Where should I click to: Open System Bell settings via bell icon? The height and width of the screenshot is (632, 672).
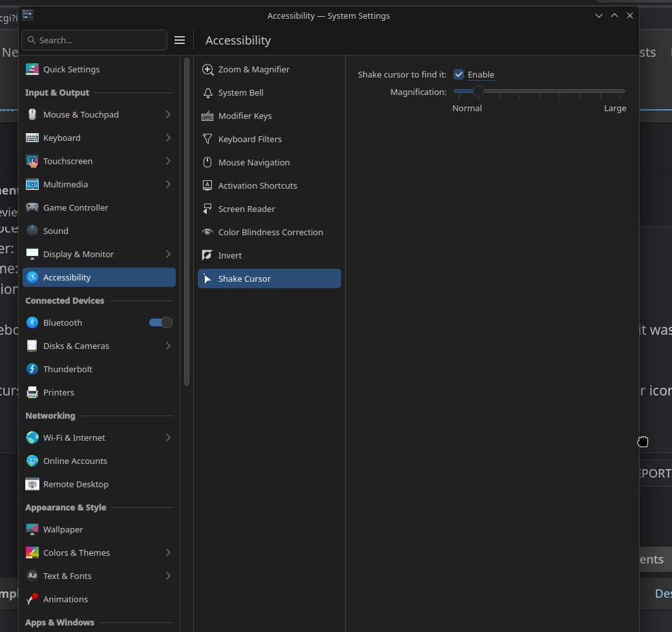click(207, 92)
